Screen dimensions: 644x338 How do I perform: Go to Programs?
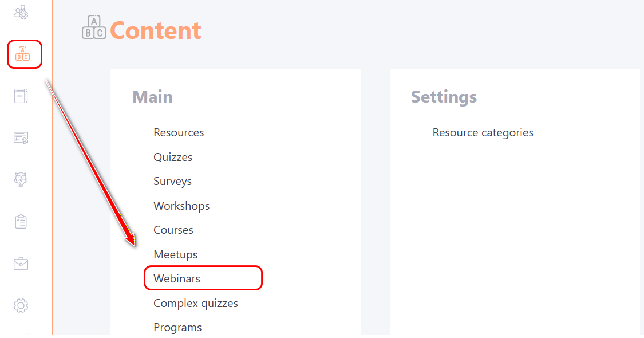[177, 327]
